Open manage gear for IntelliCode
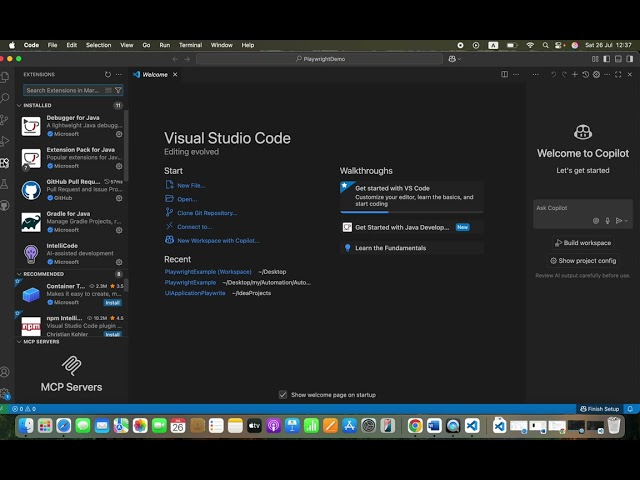 (x=119, y=262)
